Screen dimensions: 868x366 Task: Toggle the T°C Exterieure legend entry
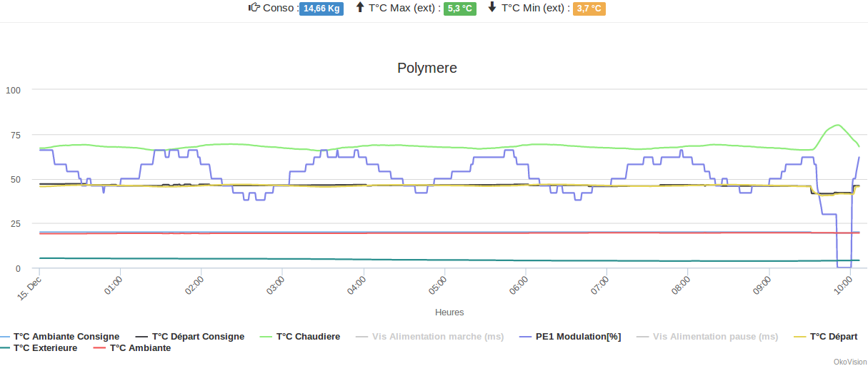pos(55,348)
